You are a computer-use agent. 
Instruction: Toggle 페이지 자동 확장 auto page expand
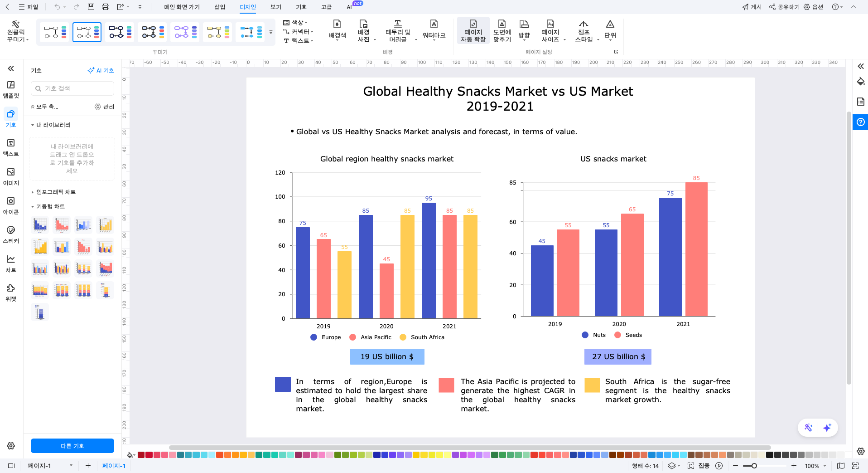coord(473,30)
